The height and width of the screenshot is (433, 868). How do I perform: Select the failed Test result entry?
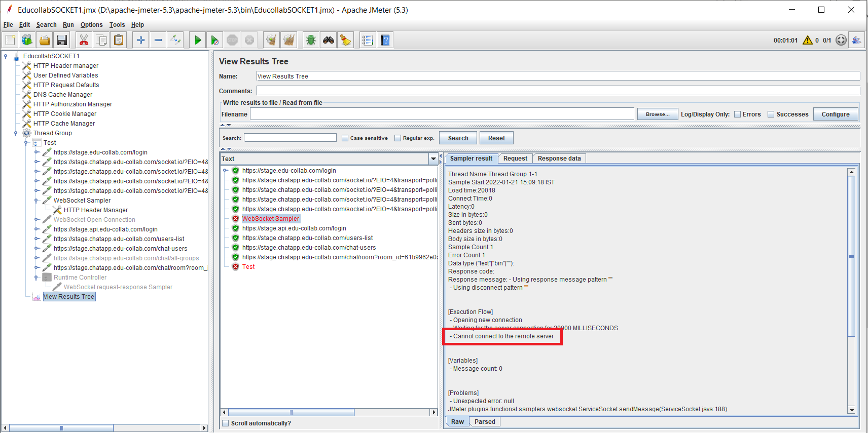(x=248, y=267)
